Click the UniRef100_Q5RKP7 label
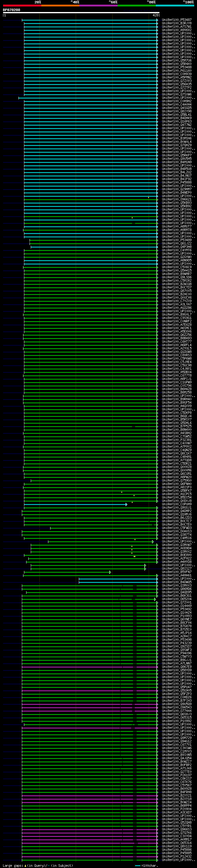Screen dimensions: 197x868 click(176, 155)
